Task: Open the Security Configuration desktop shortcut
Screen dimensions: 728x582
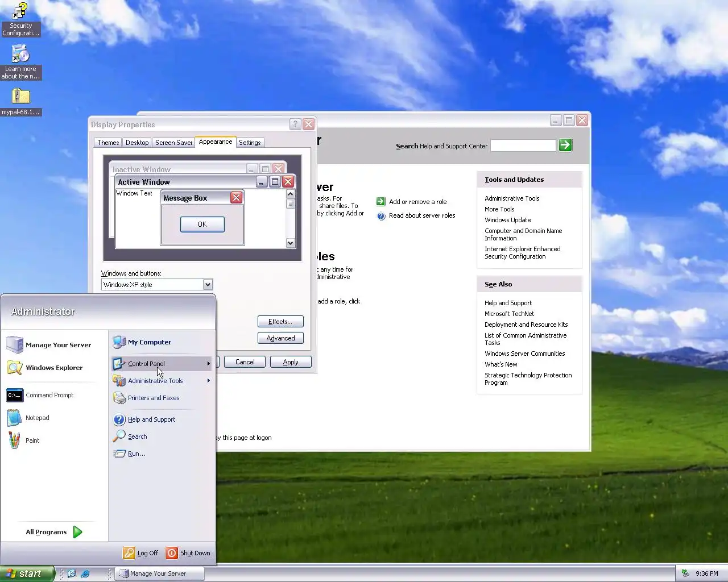Action: pos(20,19)
